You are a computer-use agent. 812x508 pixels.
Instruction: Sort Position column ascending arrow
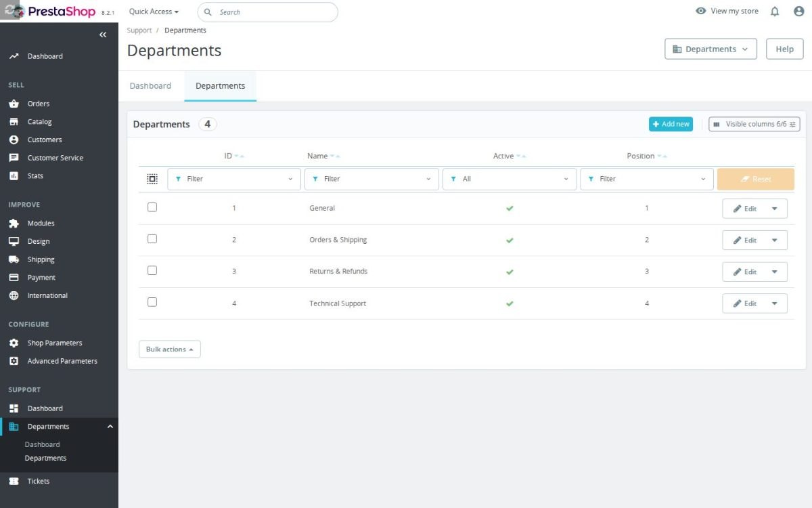click(x=665, y=156)
